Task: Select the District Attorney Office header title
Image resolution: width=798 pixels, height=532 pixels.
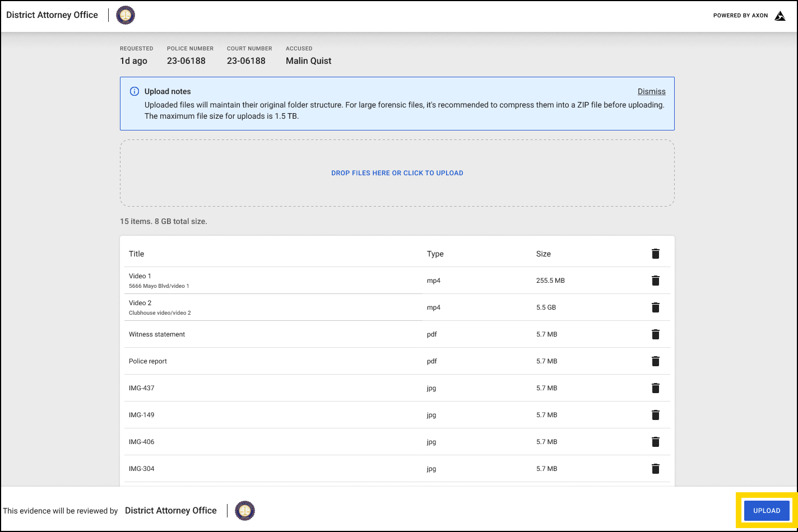Action: tap(52, 15)
